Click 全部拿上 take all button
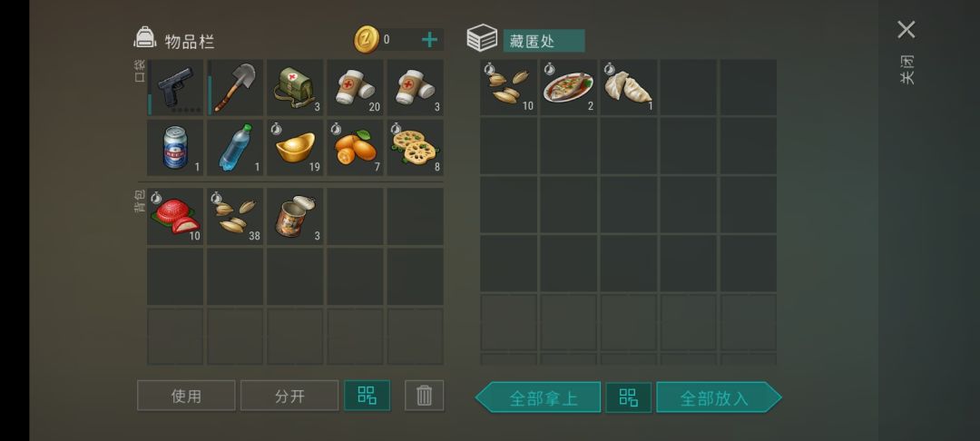980x441 pixels. (538, 397)
